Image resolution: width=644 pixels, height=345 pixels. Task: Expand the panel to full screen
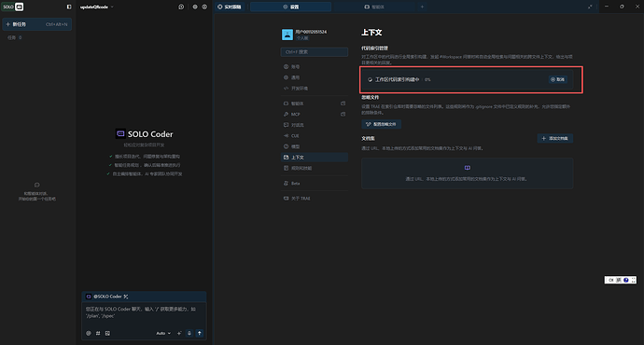point(590,7)
